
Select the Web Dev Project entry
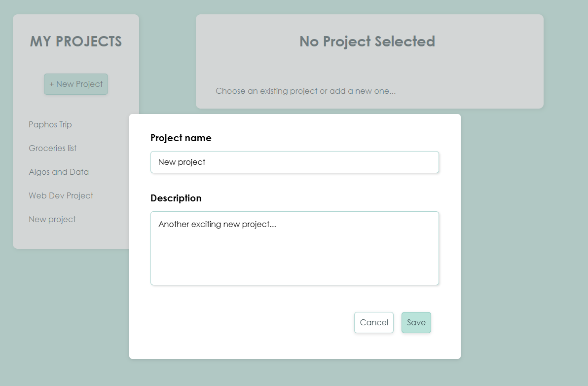point(61,195)
